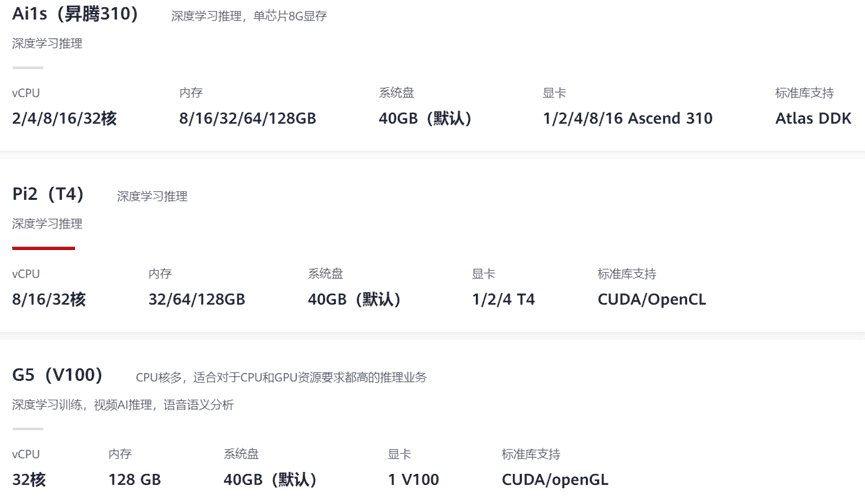This screenshot has height=496, width=865.
Task: Click the CPU核多 description beside G5（V100）
Action: [x=281, y=377]
